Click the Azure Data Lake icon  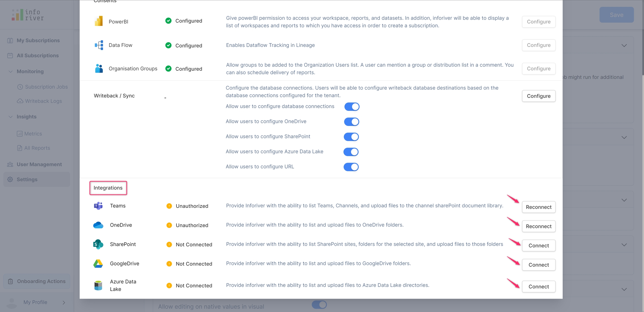click(x=98, y=285)
